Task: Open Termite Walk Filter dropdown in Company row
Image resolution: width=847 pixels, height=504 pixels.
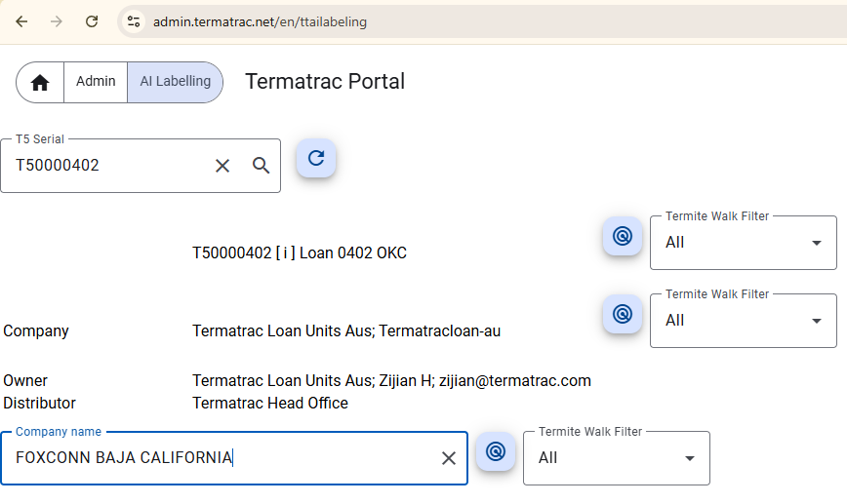Action: click(x=744, y=321)
